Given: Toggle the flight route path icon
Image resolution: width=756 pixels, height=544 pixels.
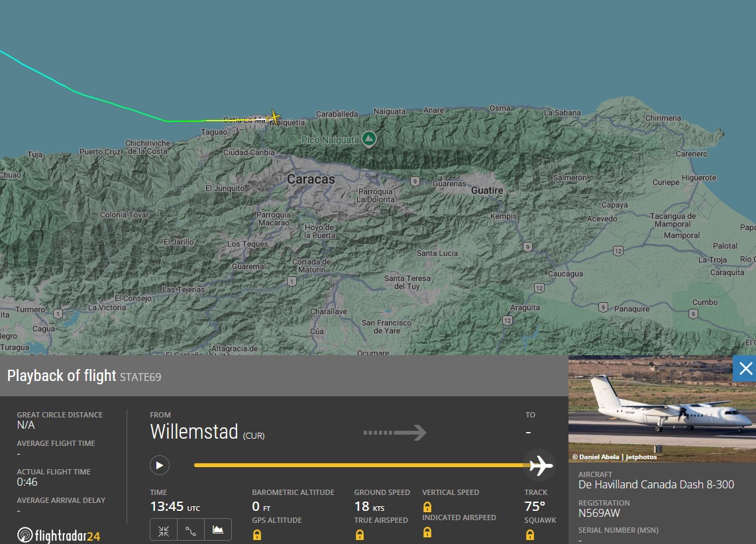Looking at the screenshot, I should (x=191, y=529).
